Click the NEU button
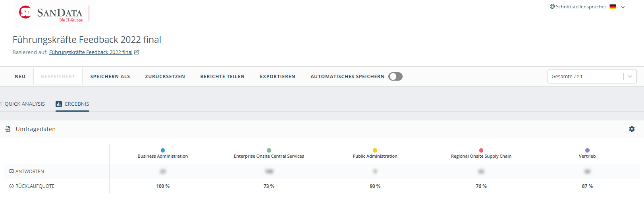Image resolution: width=644 pixels, height=201 pixels. click(20, 76)
